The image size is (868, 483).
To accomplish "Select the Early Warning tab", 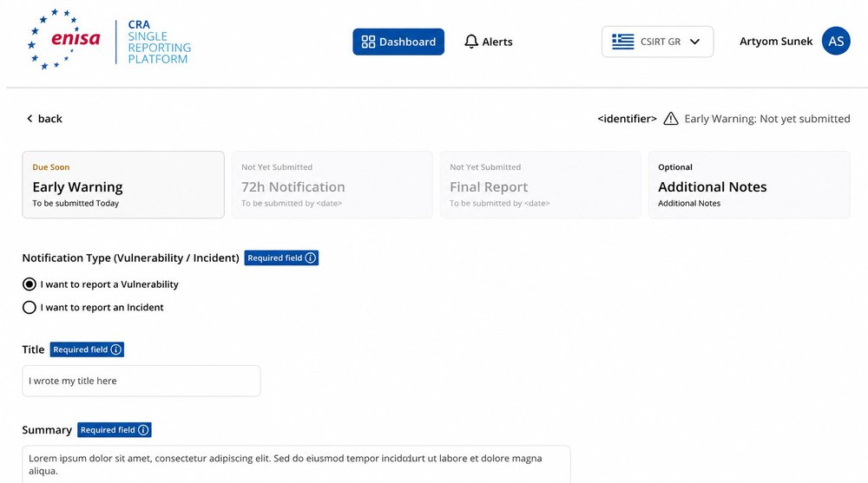I will [x=123, y=185].
